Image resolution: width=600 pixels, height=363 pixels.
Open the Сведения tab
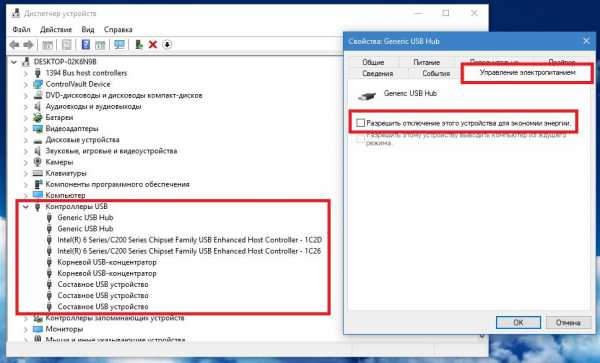point(377,73)
